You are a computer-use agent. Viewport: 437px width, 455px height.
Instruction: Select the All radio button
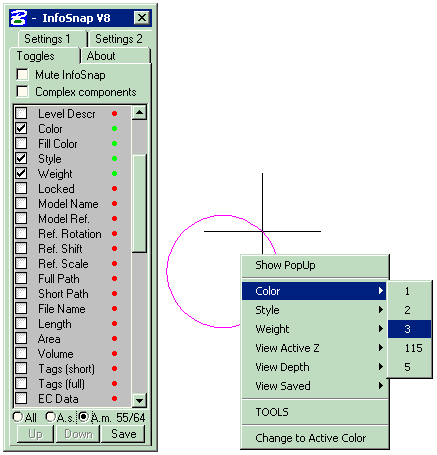pos(18,417)
